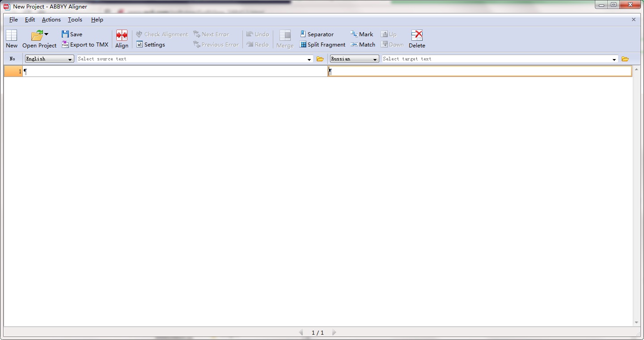Open an existing project via Open Project
This screenshot has width=644, height=340.
tap(39, 39)
